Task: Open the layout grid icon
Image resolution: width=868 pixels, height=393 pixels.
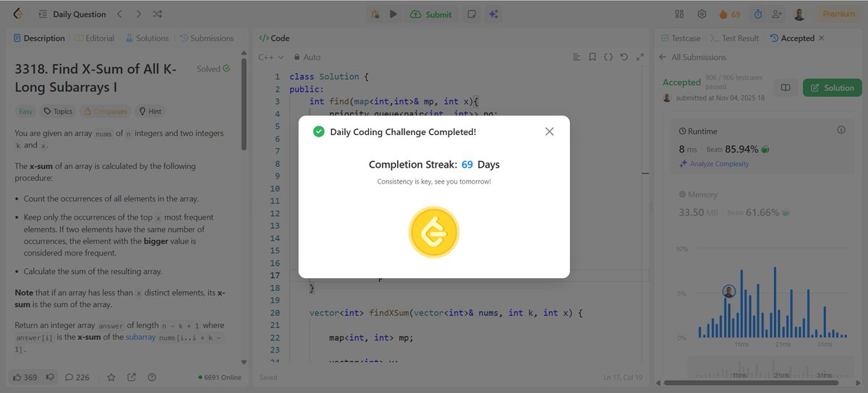Action: click(679, 14)
